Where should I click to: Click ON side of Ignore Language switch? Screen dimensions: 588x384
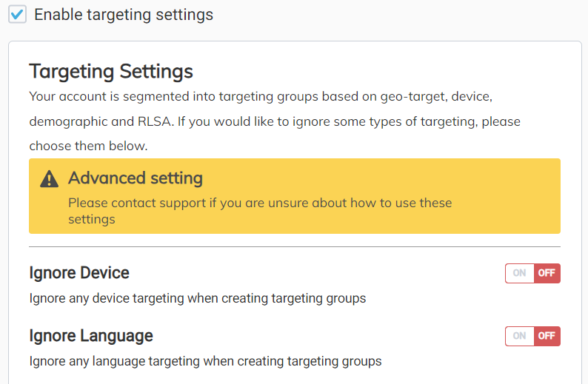click(x=520, y=336)
